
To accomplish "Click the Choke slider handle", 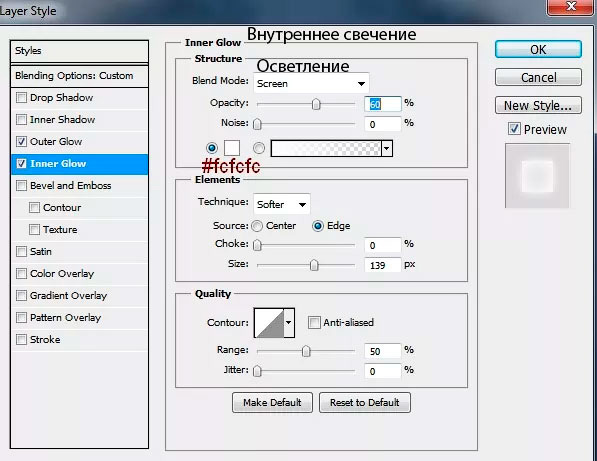I will pyautogui.click(x=257, y=245).
